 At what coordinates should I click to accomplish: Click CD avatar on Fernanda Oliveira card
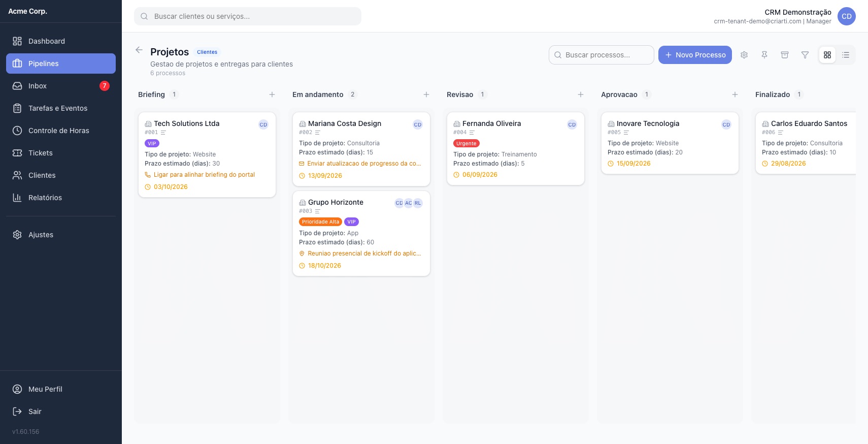click(x=572, y=124)
